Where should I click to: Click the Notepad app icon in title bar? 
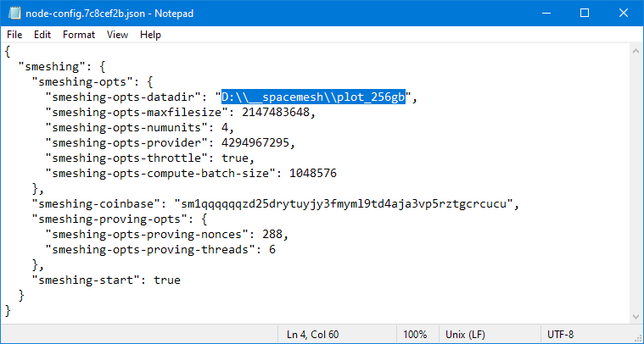pyautogui.click(x=14, y=13)
